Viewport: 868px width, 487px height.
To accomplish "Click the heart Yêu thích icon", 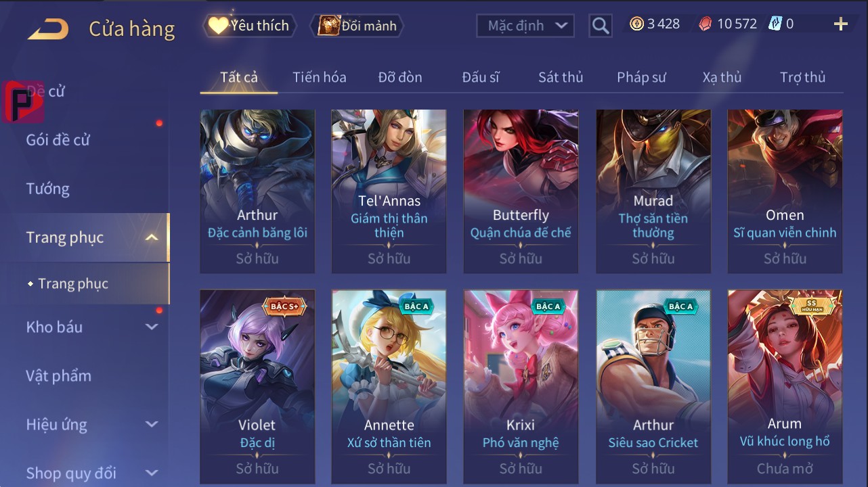I will click(x=218, y=26).
